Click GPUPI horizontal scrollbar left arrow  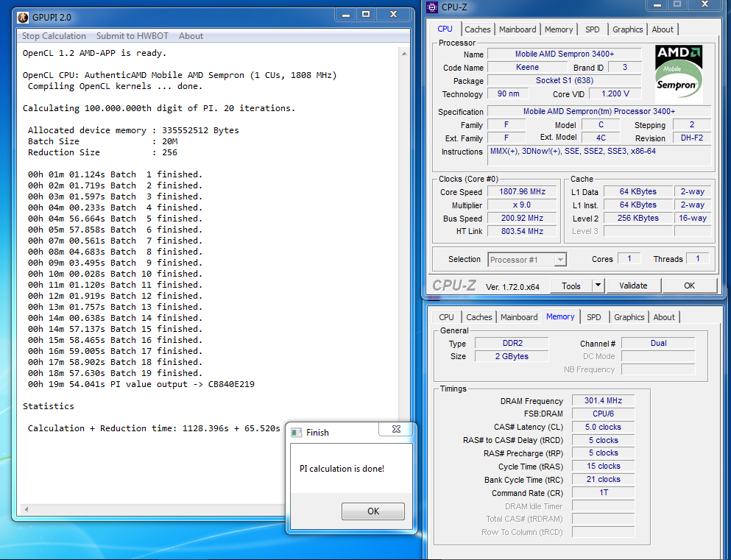pyautogui.click(x=27, y=509)
